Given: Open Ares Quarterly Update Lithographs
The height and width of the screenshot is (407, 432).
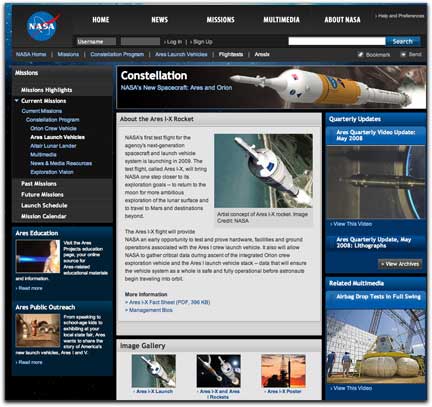Looking at the screenshot, I should point(374,243).
